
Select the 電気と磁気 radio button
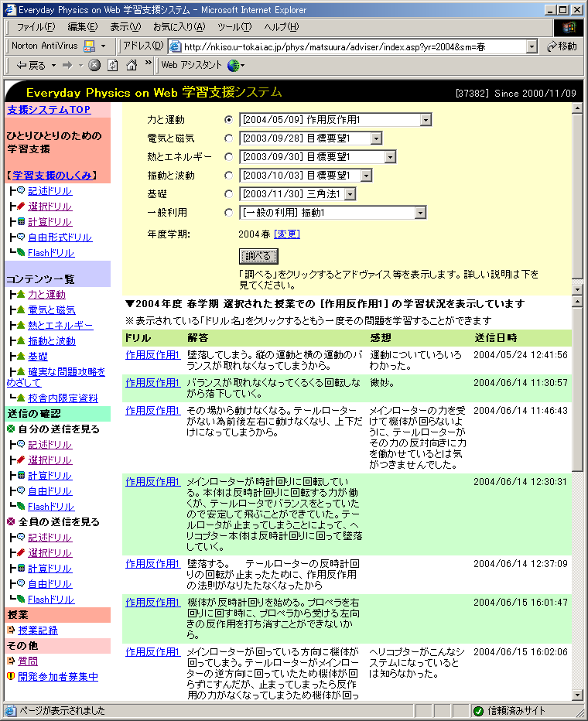(228, 138)
